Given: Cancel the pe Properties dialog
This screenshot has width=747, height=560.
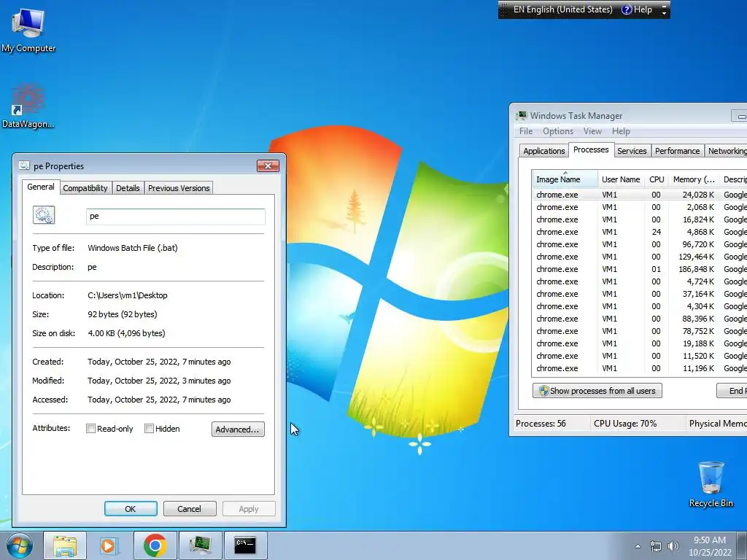Looking at the screenshot, I should coord(190,508).
